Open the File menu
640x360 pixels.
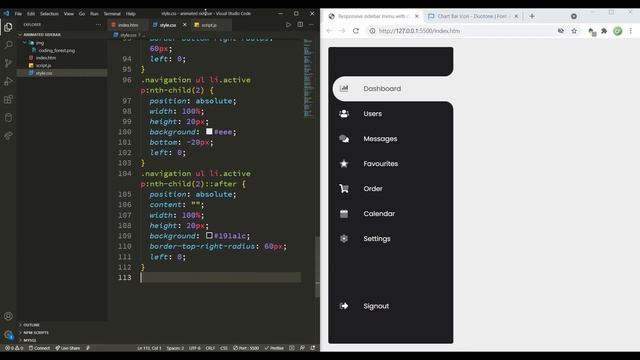tap(18, 13)
